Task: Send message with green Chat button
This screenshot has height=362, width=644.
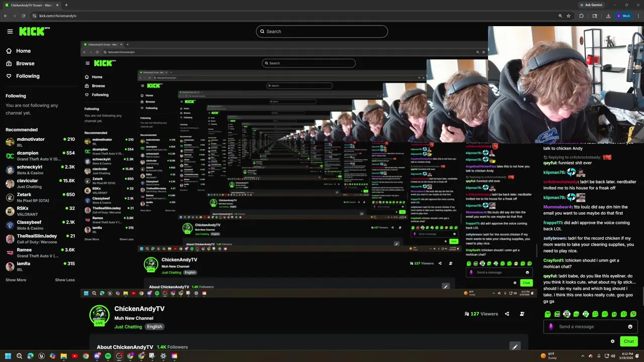Action: (629, 341)
